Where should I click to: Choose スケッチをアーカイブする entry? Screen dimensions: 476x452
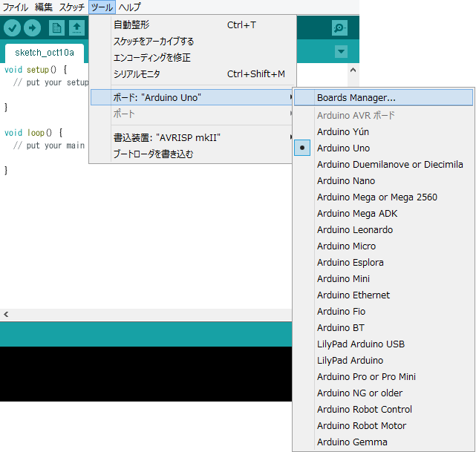click(x=192, y=42)
